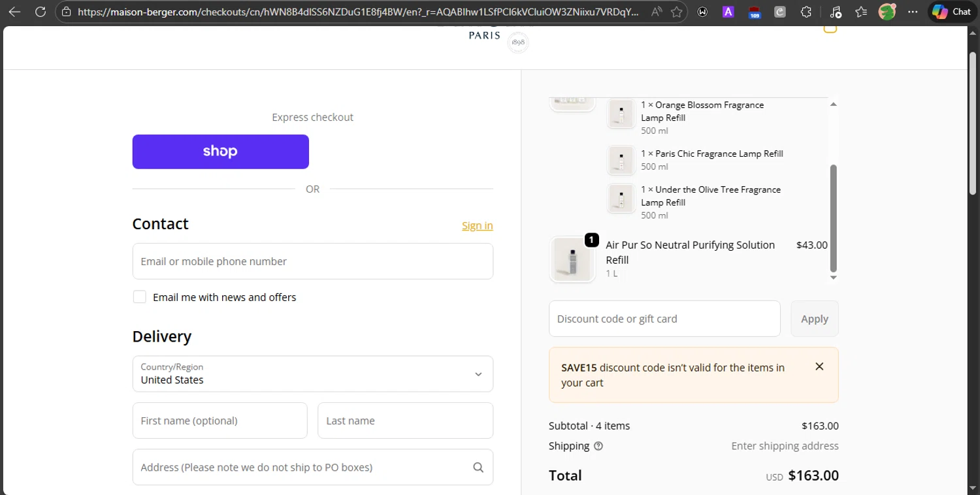Image resolution: width=980 pixels, height=495 pixels.
Task: Click the browser address bar URL
Action: click(x=358, y=12)
